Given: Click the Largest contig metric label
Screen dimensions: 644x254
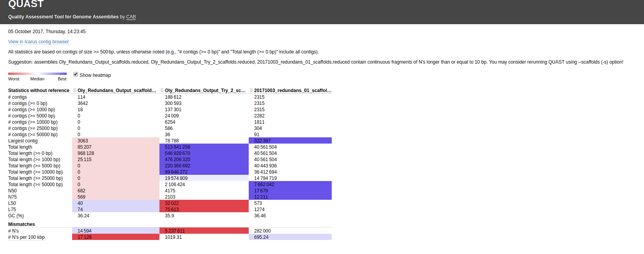Looking at the screenshot, I should 23,141.
